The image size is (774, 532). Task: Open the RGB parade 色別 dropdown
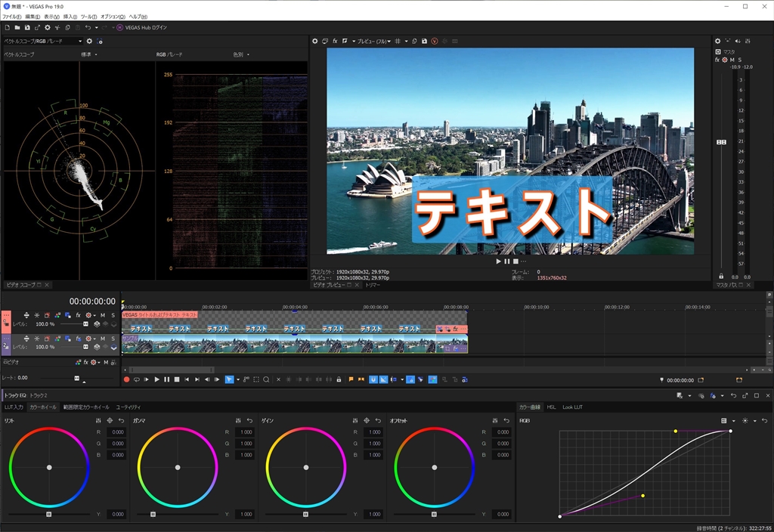pos(241,54)
